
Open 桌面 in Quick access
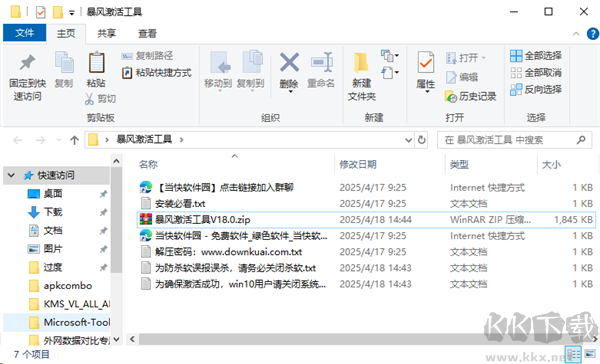click(x=52, y=194)
